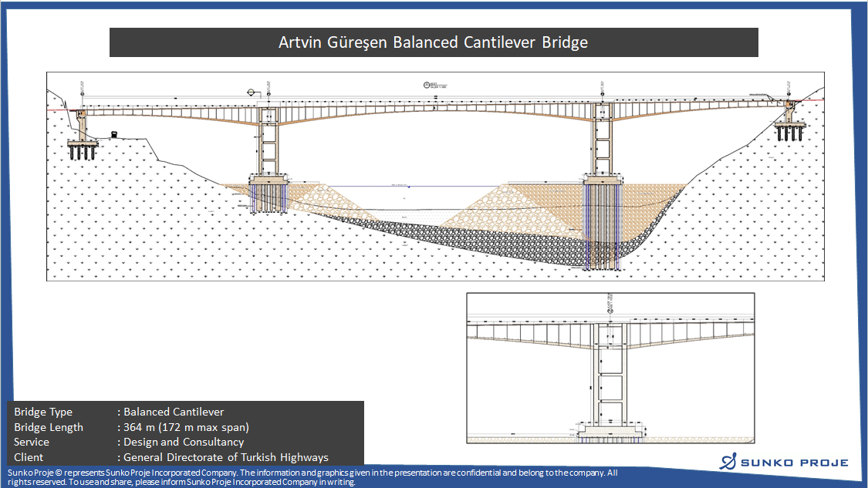The width and height of the screenshot is (868, 488).
Task: Click the SUNKO PROJE logo text
Action: [794, 463]
